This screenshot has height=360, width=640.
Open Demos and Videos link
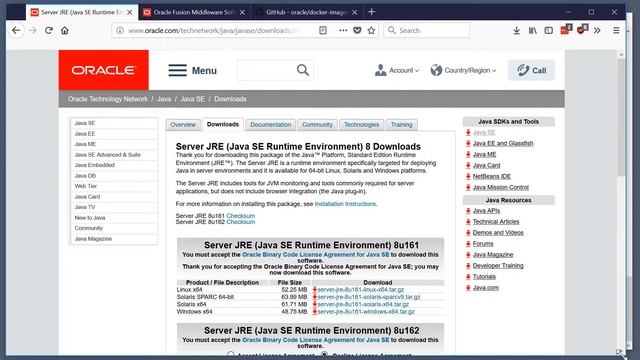click(498, 233)
